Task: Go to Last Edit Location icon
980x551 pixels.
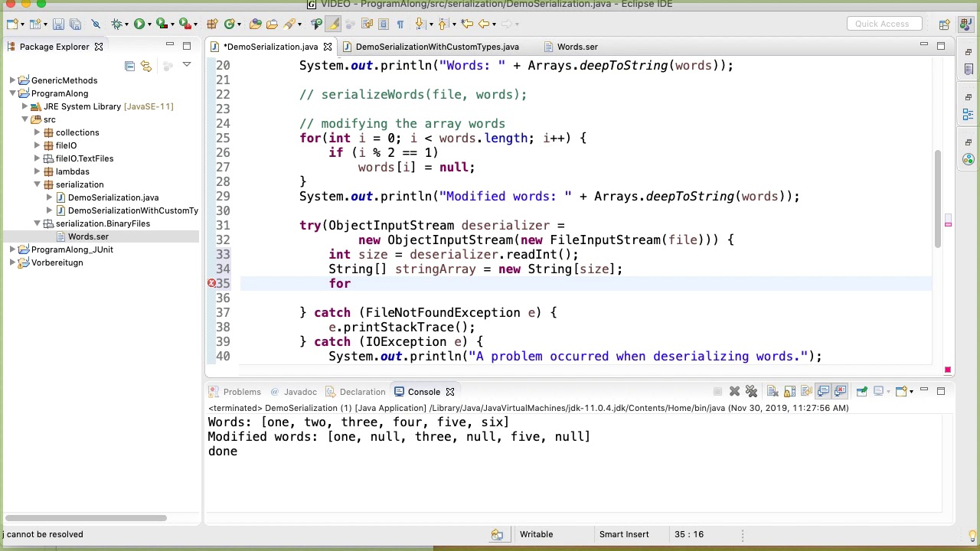Action: [x=467, y=24]
